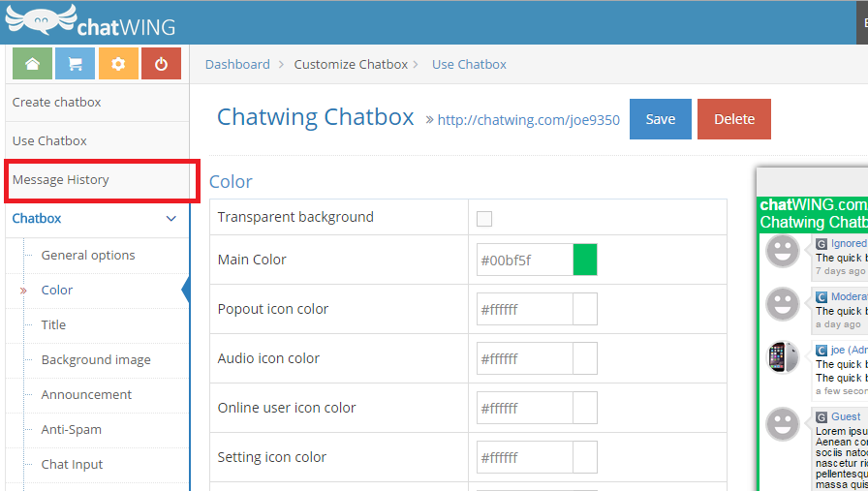Open Announcement settings
868x491 pixels.
click(x=86, y=395)
